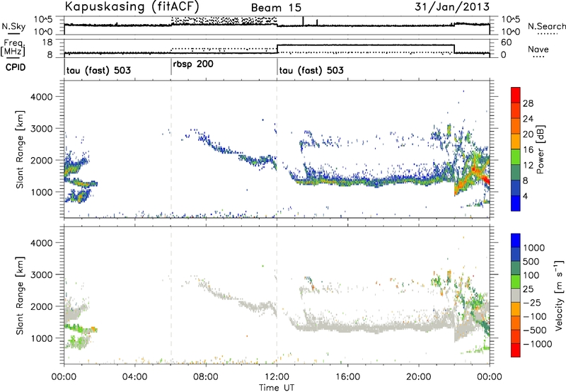Click the 'Beam 15' heading
This screenshot has width=566, height=392.
click(x=276, y=8)
